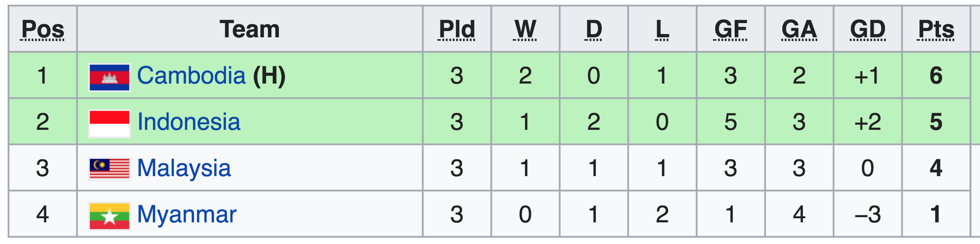Viewport: 980px width, 244px height.
Task: Click the L column header abbreviation
Action: [x=662, y=29]
